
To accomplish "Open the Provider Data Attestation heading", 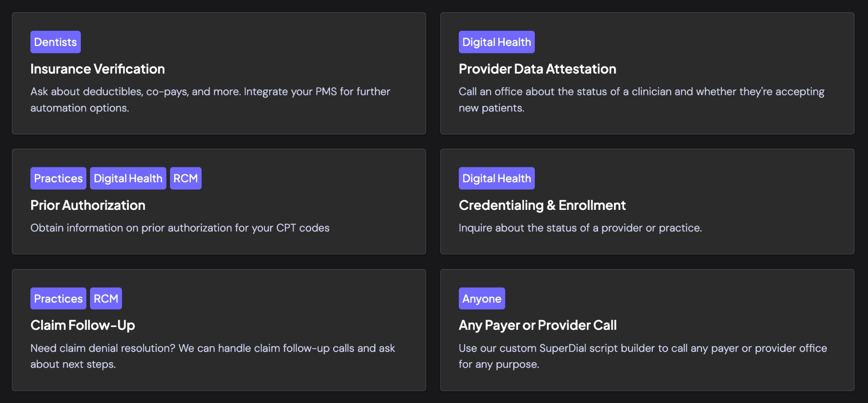I will point(538,69).
